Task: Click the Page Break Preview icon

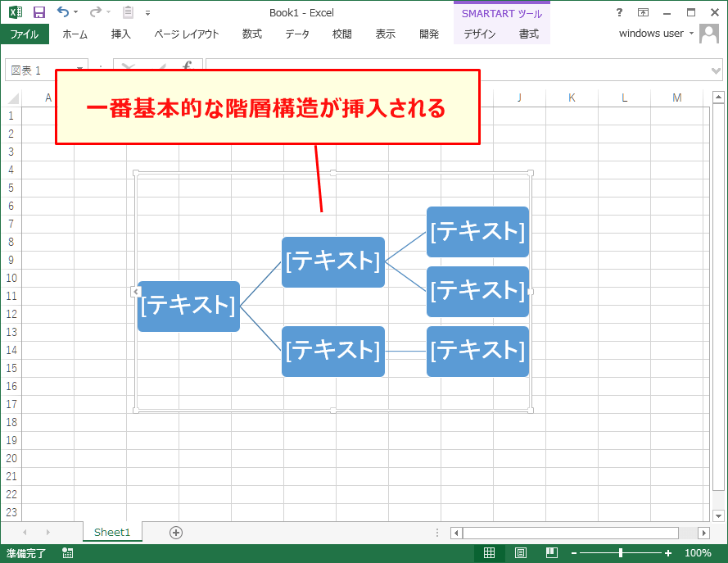Action: coord(552,553)
